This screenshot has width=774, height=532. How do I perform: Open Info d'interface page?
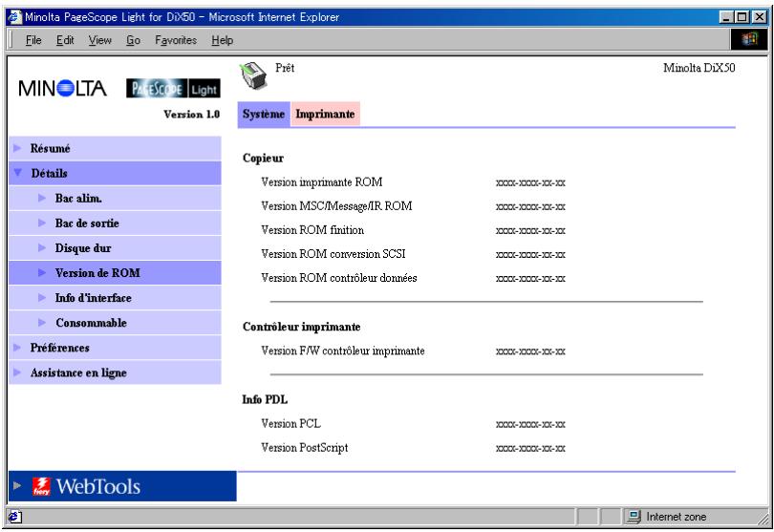[x=115, y=298]
